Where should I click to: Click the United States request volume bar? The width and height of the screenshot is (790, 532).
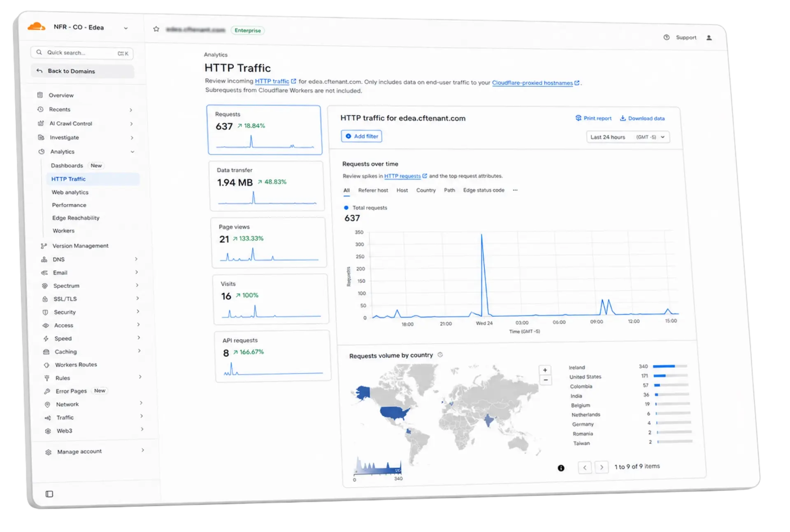pos(671,376)
